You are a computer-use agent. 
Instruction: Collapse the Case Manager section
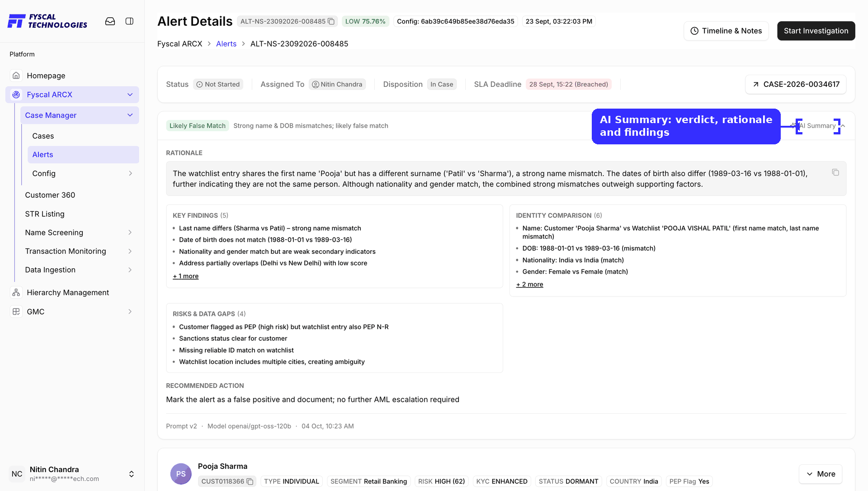coord(130,115)
